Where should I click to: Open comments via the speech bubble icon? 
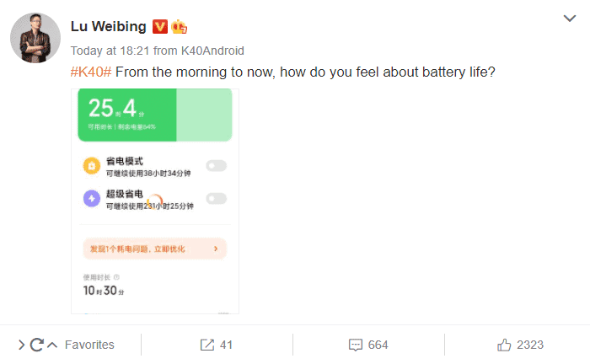(x=355, y=345)
